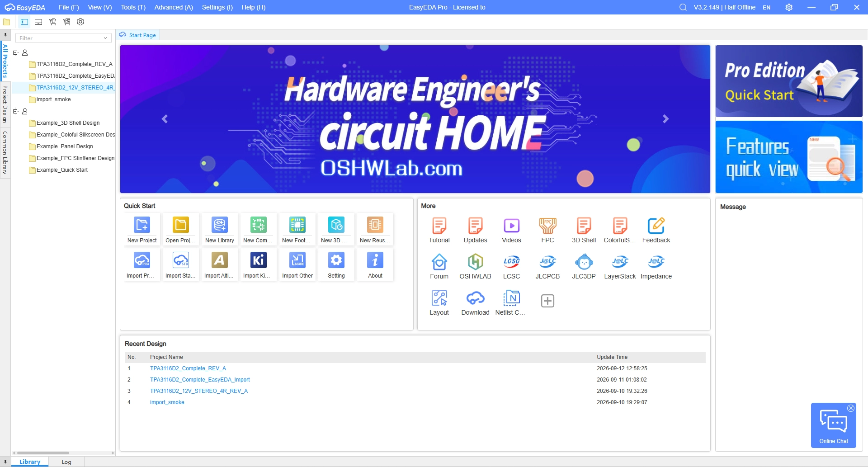Open the Tutorial icon
The height and width of the screenshot is (467, 868).
439,226
